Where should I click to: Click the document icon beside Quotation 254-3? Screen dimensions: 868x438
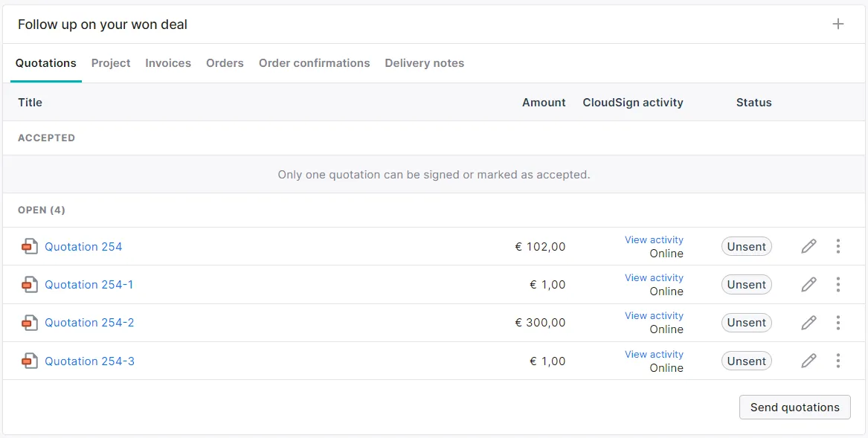pyautogui.click(x=29, y=361)
